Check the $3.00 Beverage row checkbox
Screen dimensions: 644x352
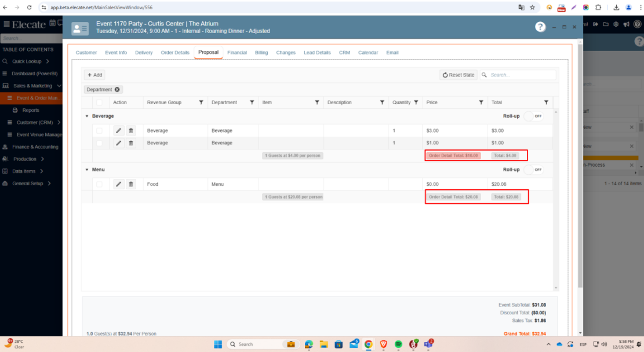pyautogui.click(x=99, y=130)
